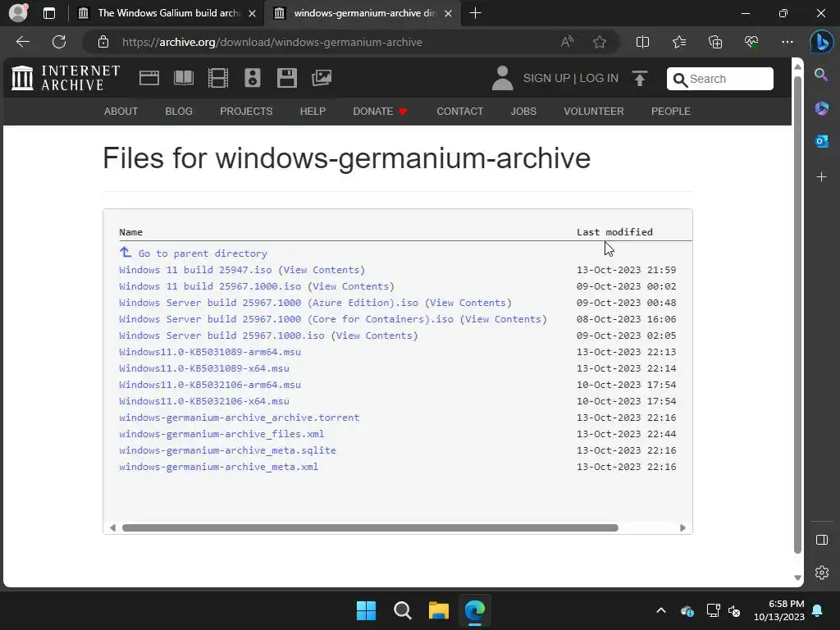This screenshot has width=840, height=630.
Task: Click the horizontal scrollbar in file list
Action: click(370, 527)
